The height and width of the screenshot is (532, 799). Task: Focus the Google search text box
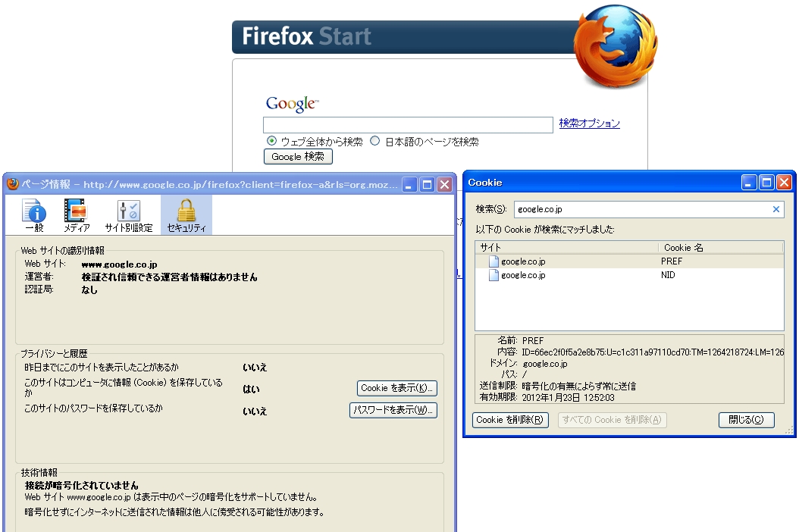408,125
